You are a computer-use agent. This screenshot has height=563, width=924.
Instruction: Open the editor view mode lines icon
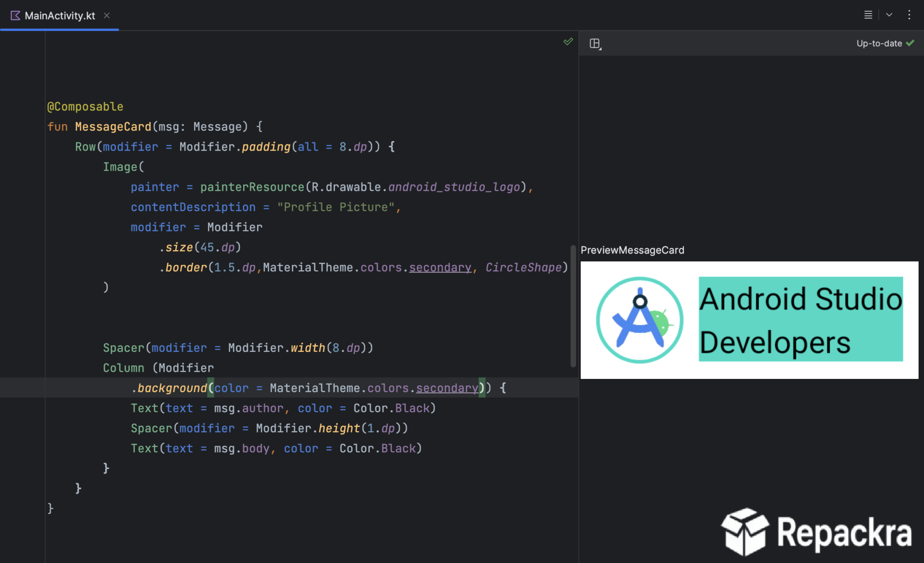coord(868,15)
